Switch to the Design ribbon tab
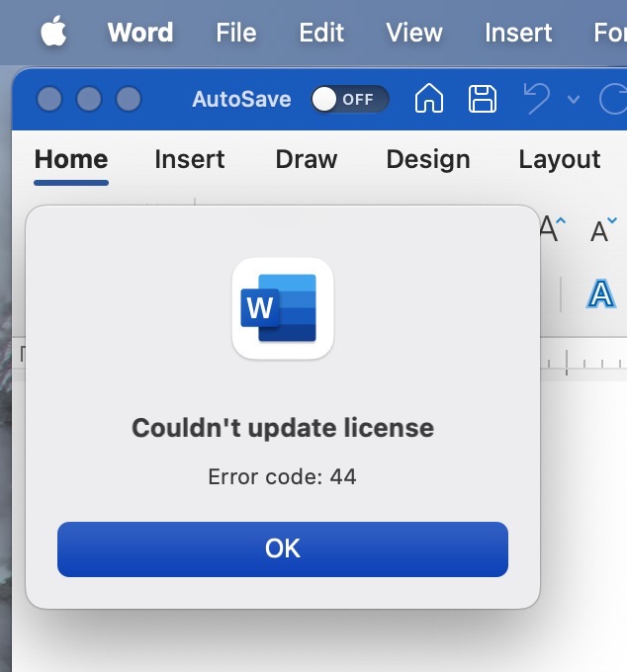 (x=428, y=159)
